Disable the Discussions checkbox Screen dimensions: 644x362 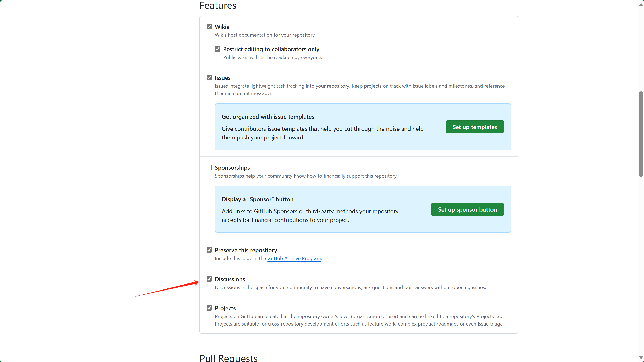209,279
